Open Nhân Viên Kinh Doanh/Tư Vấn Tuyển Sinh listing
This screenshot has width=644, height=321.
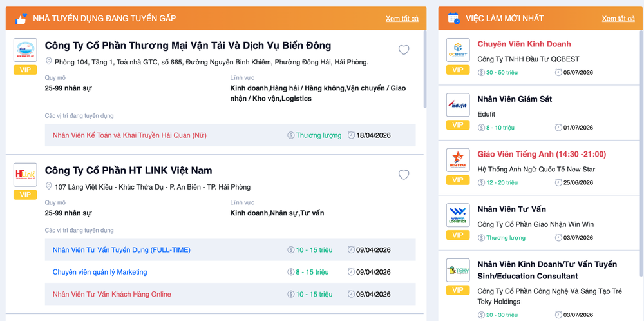click(547, 270)
